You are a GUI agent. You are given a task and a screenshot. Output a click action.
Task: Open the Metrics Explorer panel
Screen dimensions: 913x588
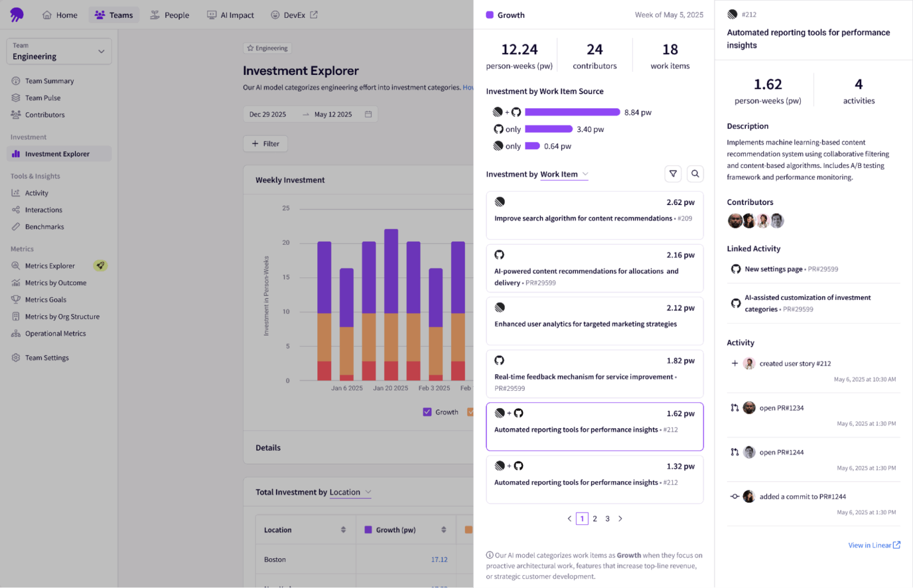click(50, 265)
